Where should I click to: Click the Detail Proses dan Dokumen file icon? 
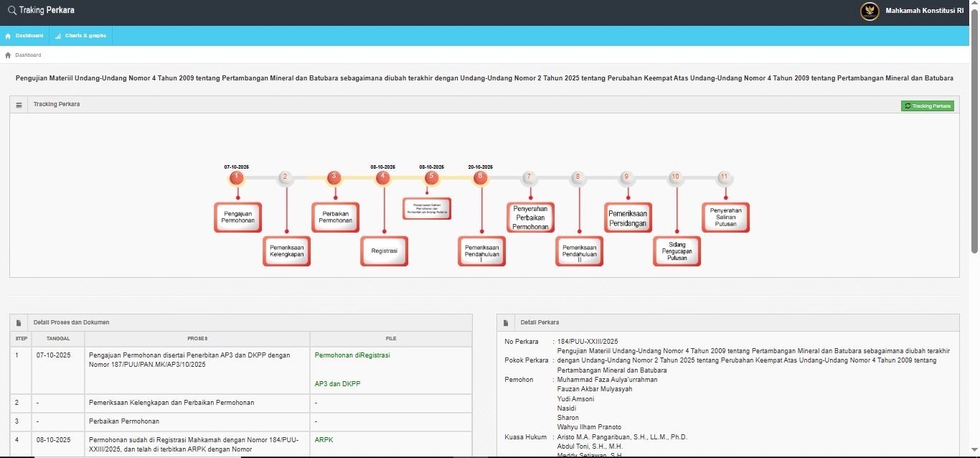pyautogui.click(x=19, y=323)
